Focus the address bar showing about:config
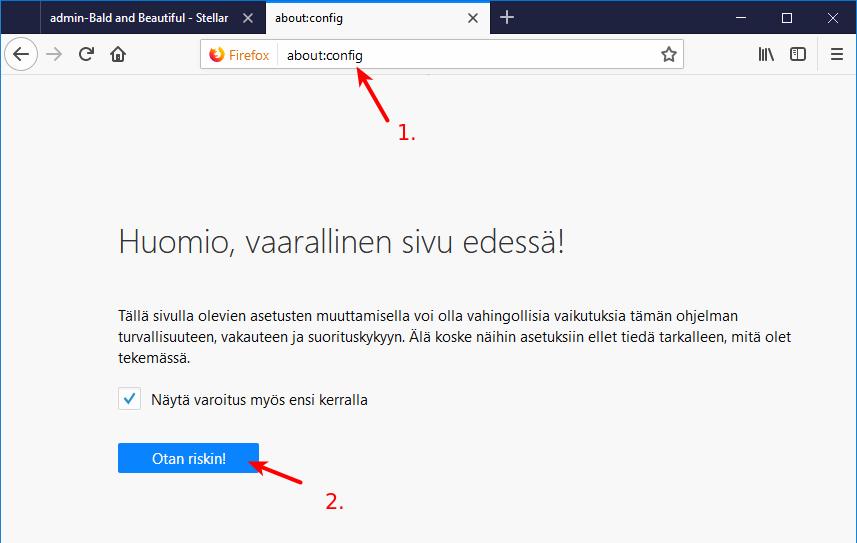This screenshot has height=543, width=857. click(470, 55)
